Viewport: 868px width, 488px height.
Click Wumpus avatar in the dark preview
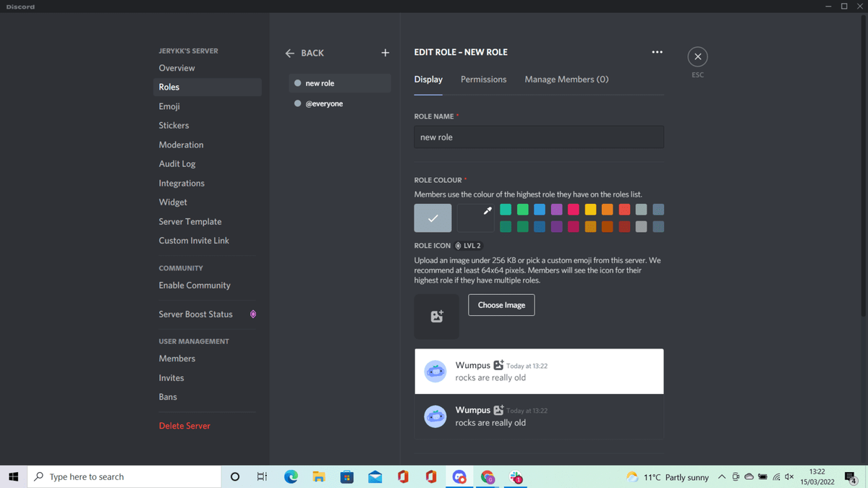coord(435,416)
